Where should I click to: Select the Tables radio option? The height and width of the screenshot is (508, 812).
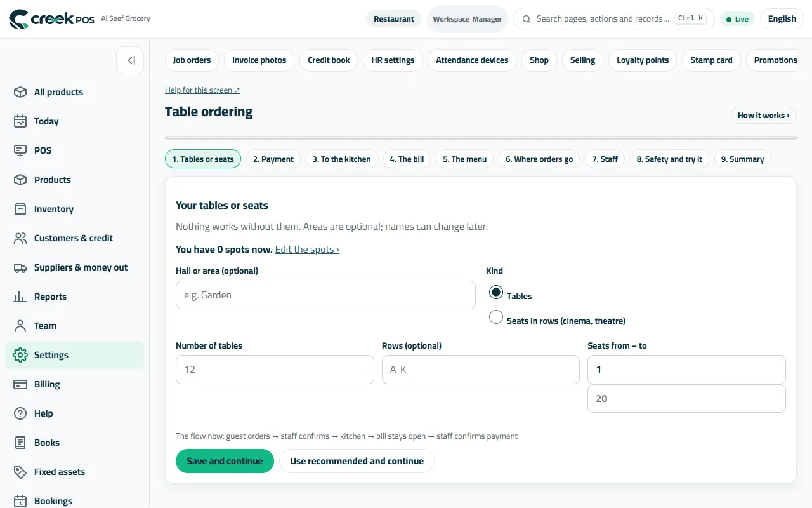coord(496,292)
